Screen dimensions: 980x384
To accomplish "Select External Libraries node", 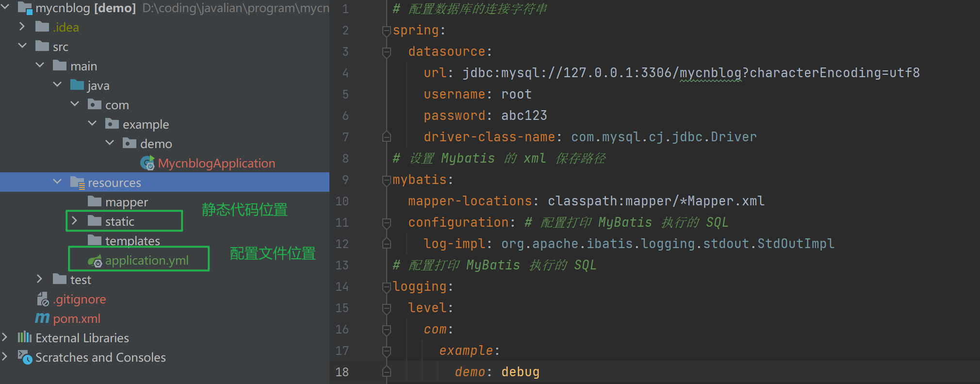I will (x=82, y=338).
